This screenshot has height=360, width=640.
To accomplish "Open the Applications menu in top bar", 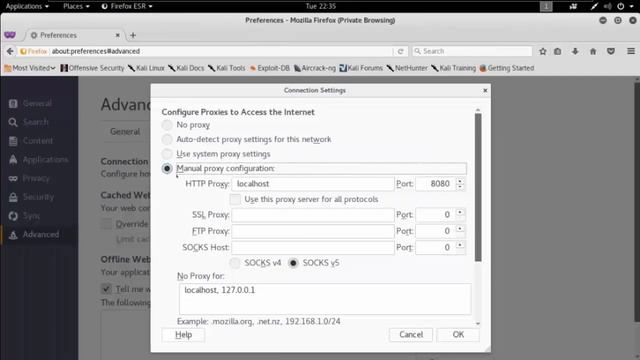I will [x=27, y=6].
